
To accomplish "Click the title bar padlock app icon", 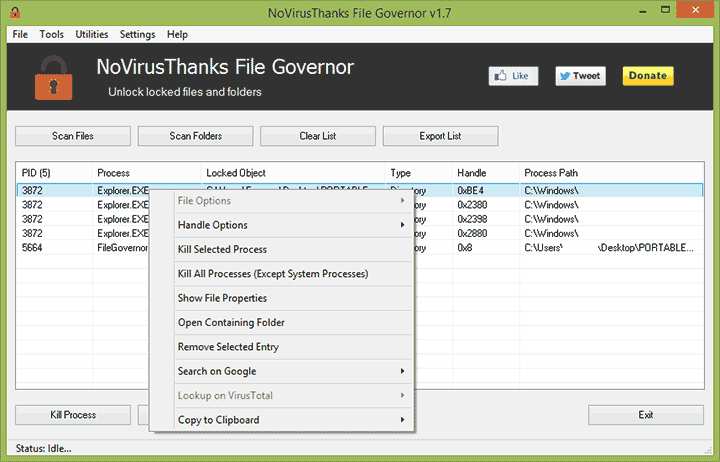I will [x=15, y=12].
